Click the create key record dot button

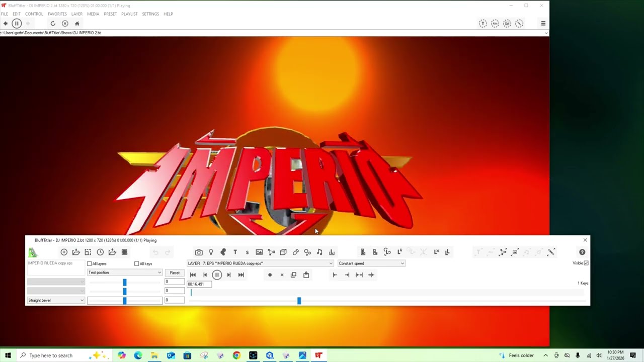(270, 275)
